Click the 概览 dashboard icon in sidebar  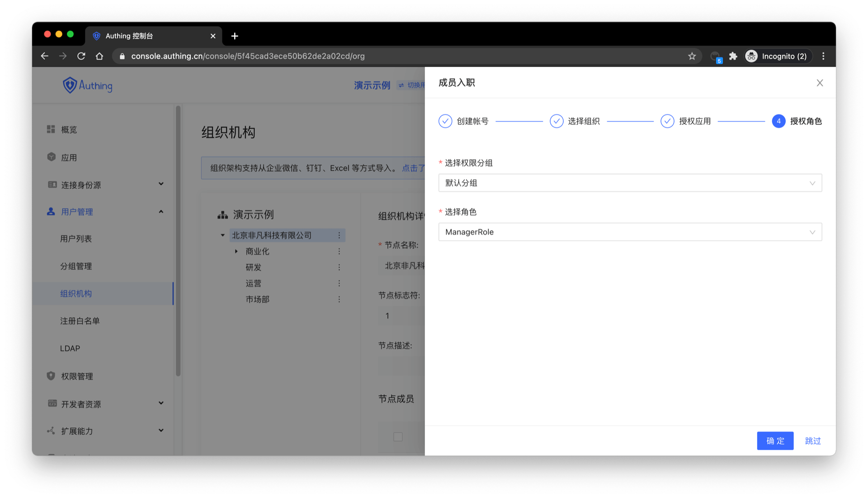[51, 129]
